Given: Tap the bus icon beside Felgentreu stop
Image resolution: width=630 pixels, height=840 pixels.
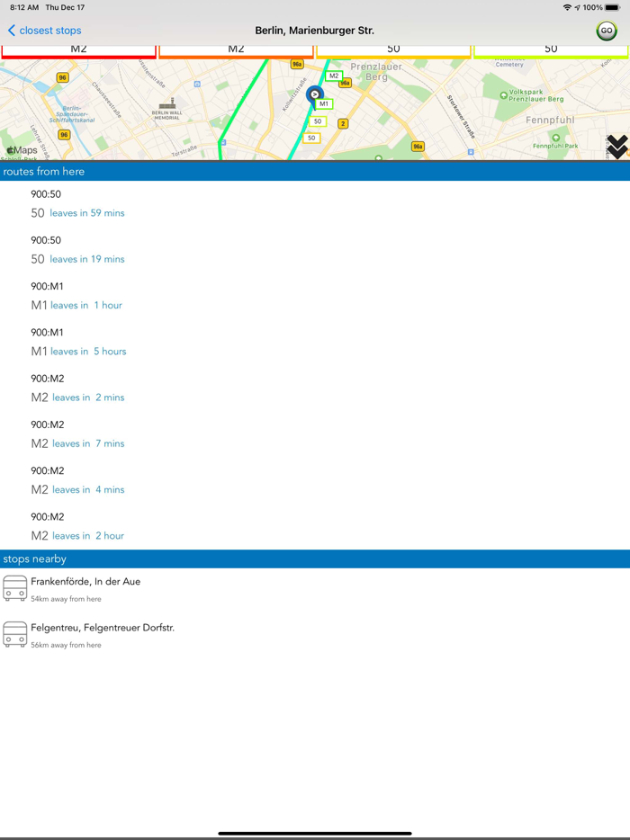Looking at the screenshot, I should (15, 634).
